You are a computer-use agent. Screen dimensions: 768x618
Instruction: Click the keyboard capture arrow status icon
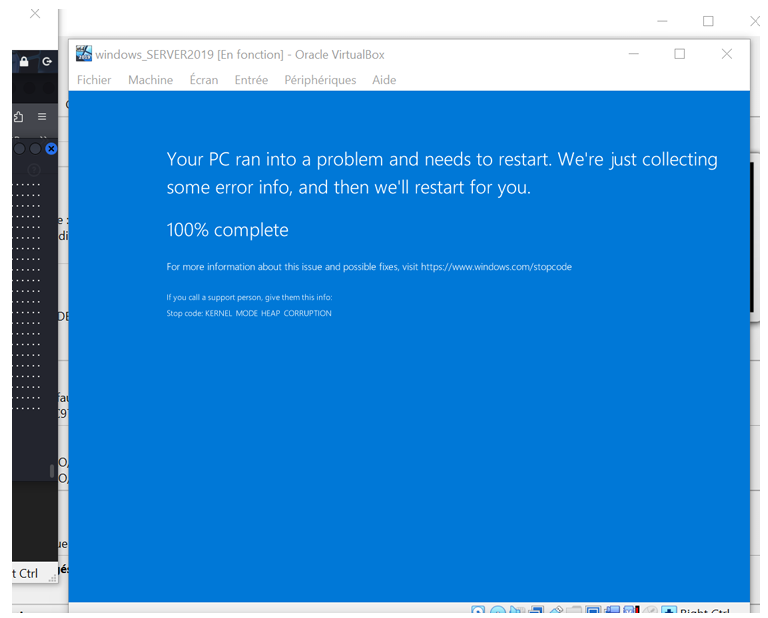(x=669, y=610)
